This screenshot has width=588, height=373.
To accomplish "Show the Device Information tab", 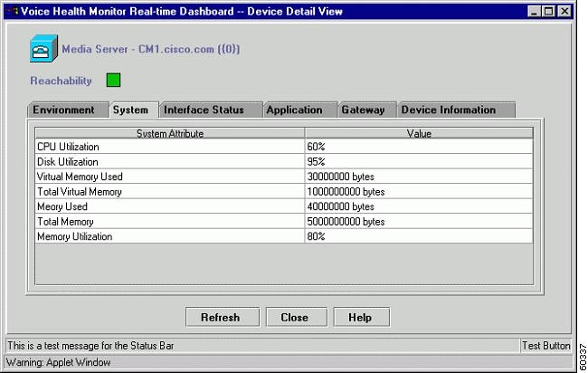I will point(456,110).
